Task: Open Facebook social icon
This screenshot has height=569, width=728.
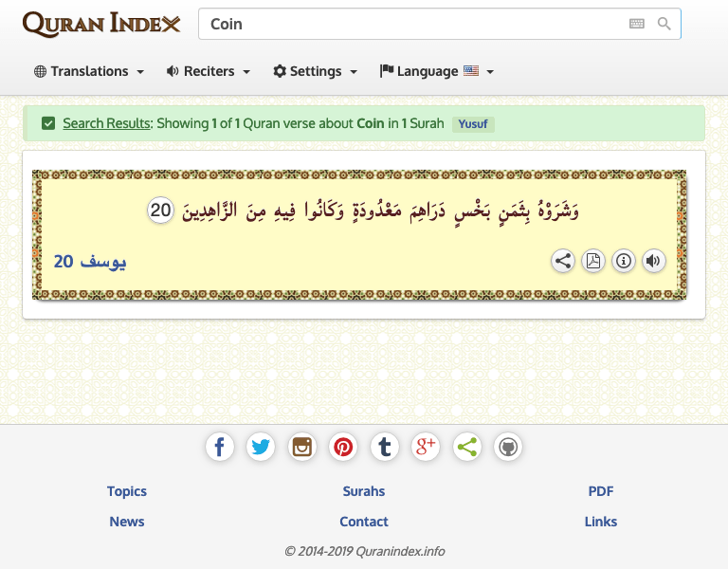Action: click(220, 447)
